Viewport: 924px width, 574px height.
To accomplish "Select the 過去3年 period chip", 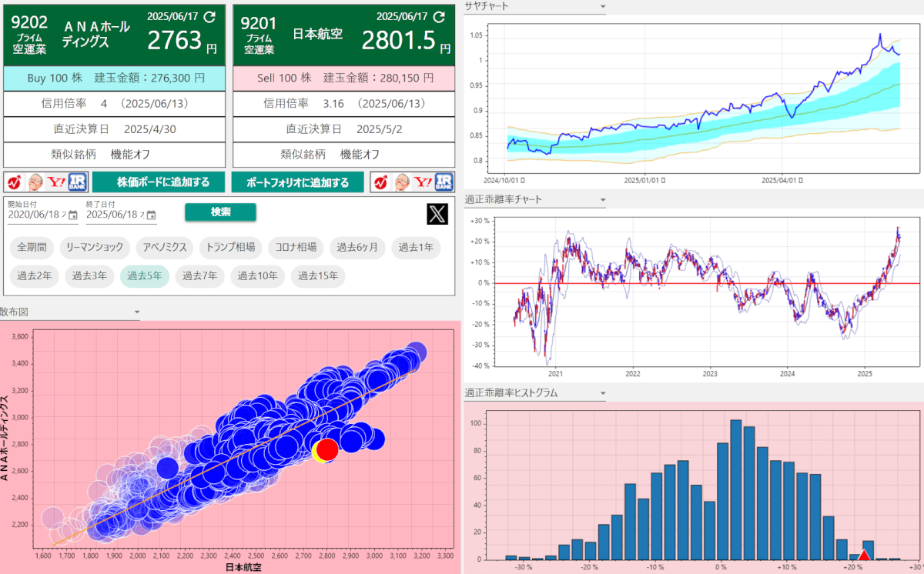I will [x=89, y=276].
